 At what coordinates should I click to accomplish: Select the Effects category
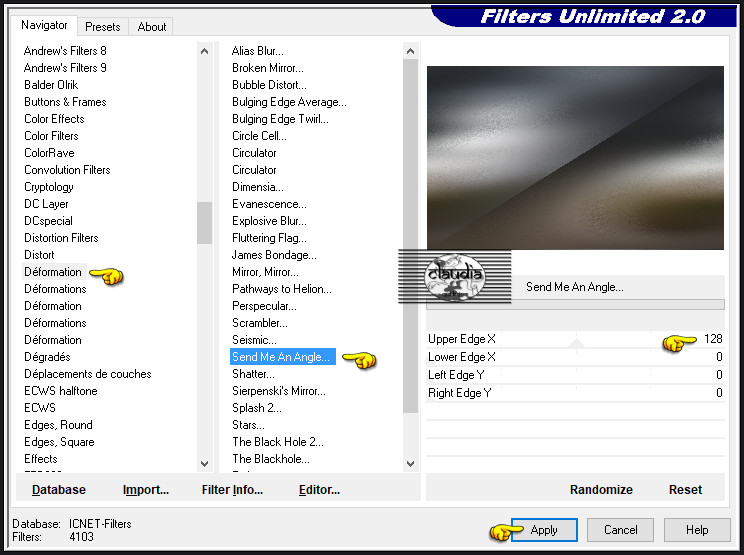pos(41,459)
